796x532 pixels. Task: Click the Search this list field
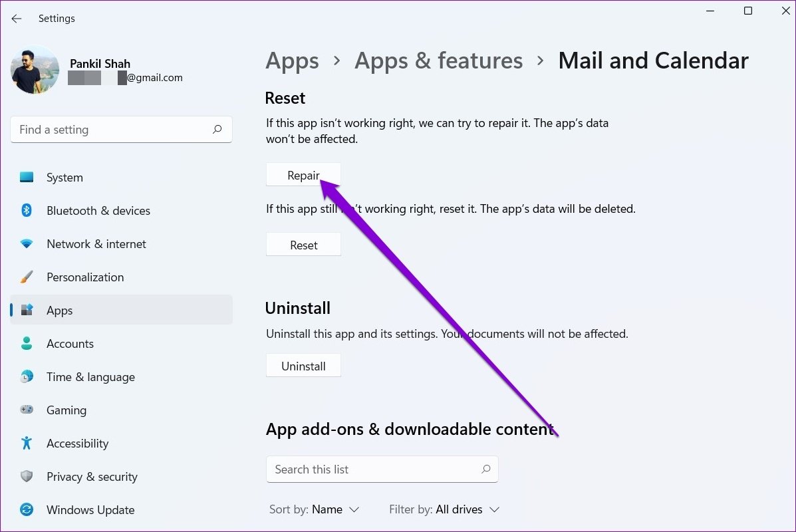pyautogui.click(x=382, y=469)
